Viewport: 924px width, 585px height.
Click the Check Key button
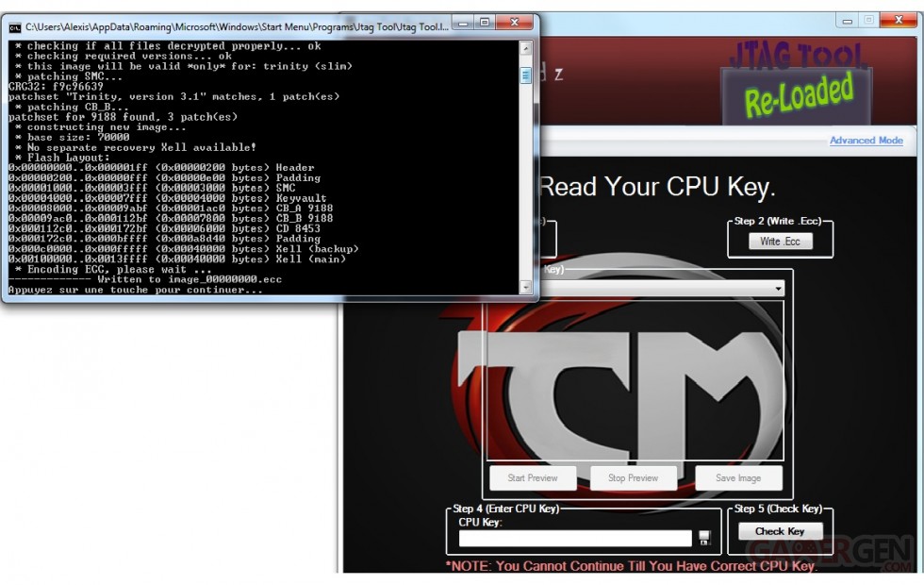(x=780, y=531)
